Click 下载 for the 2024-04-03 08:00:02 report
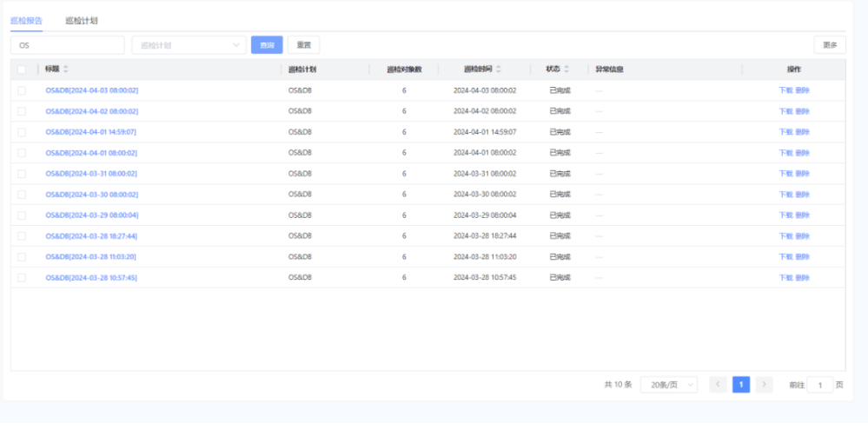The image size is (868, 430). (x=785, y=90)
